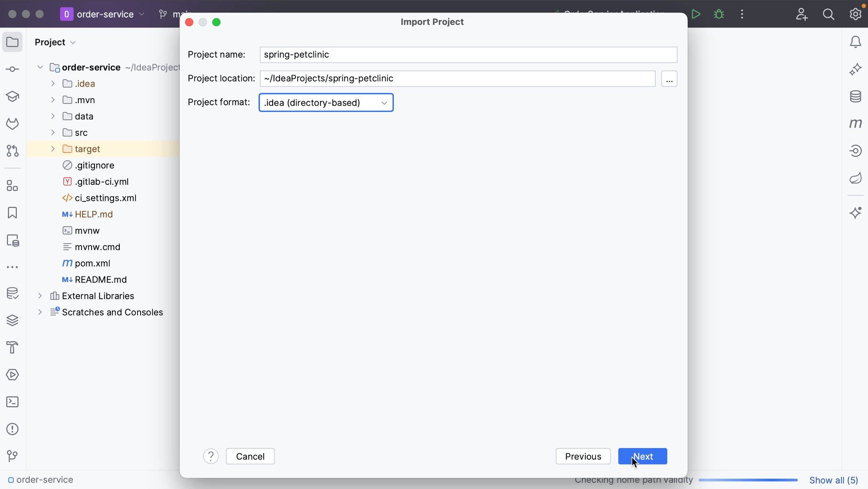868x489 pixels.
Task: Collapse the order-service root node
Action: click(40, 67)
